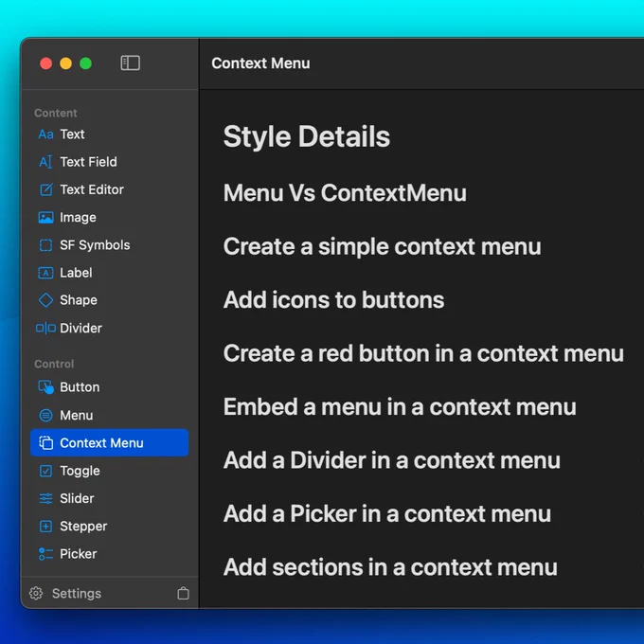Click the Image photo icon
The width and height of the screenshot is (644, 644).
(x=45, y=217)
